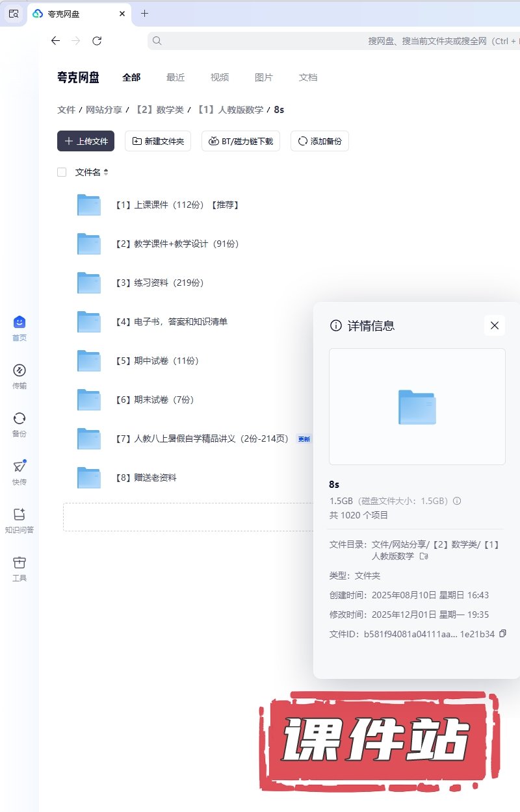The height and width of the screenshot is (812, 520).
Task: Copy the file ID using copy icon
Action: pos(502,633)
